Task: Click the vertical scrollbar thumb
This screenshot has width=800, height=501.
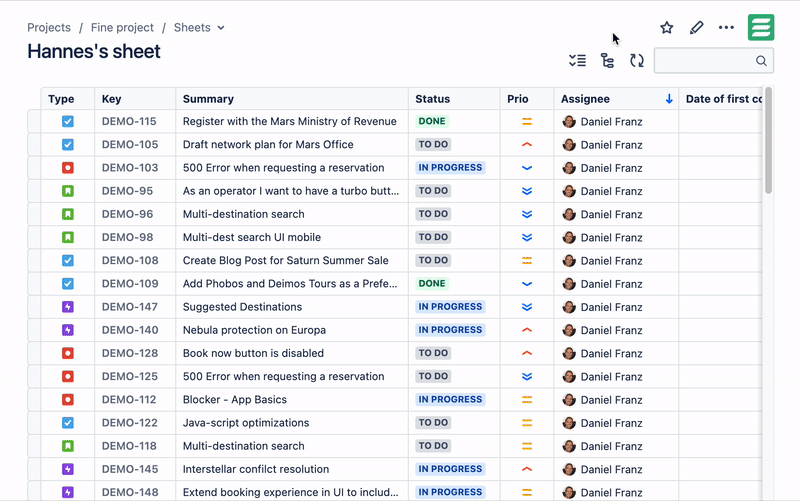Action: click(768, 140)
